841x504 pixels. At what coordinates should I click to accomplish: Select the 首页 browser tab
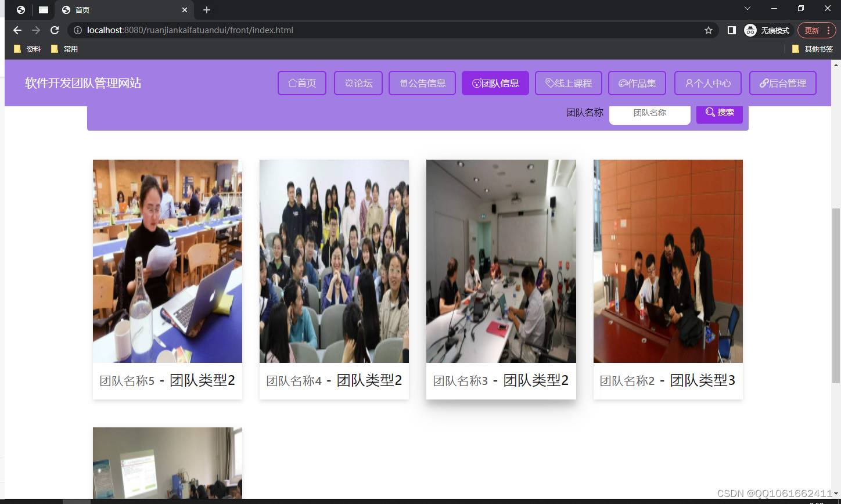click(125, 10)
